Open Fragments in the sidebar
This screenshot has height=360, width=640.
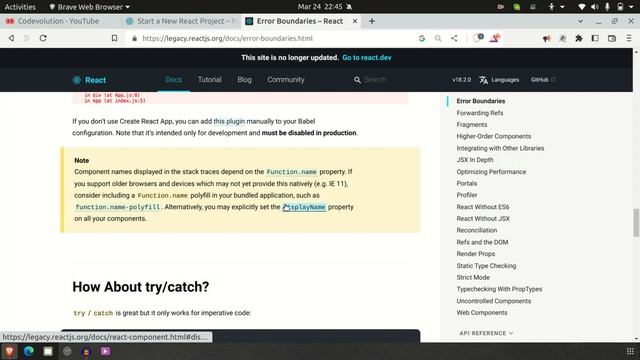[x=472, y=124]
